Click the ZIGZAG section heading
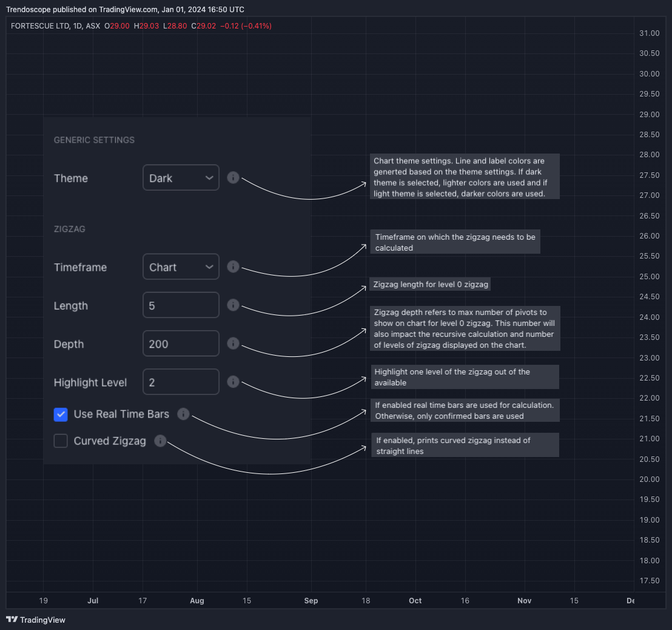This screenshot has width=672, height=630. (x=69, y=229)
